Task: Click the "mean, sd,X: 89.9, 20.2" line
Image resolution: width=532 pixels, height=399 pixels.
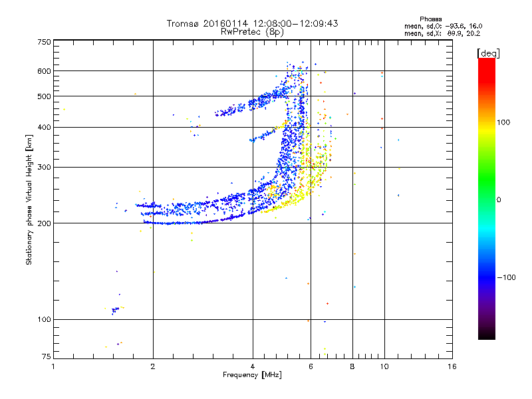Action: [x=442, y=33]
